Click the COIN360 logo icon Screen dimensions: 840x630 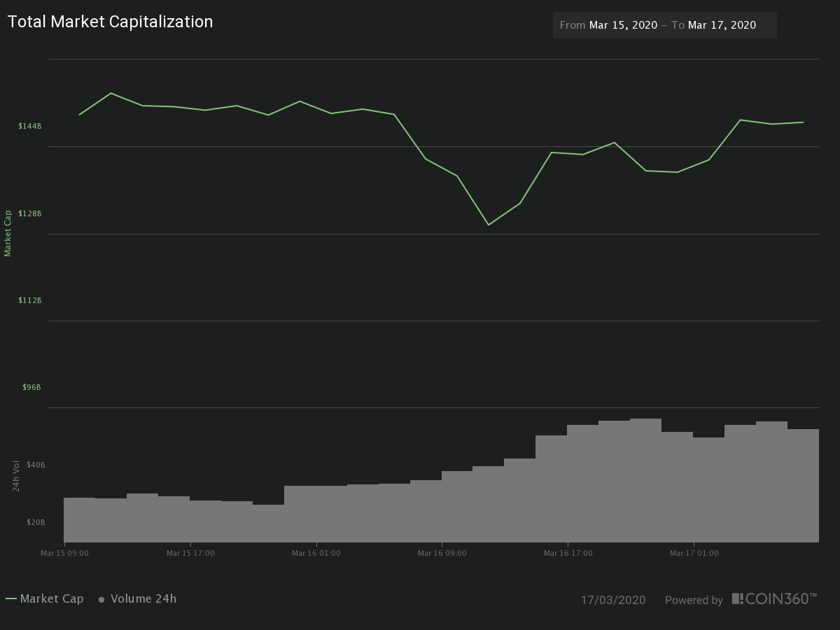point(739,598)
